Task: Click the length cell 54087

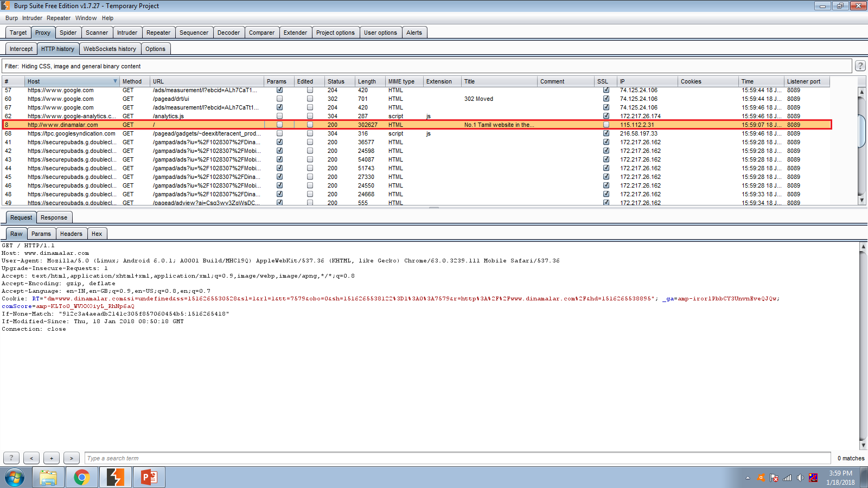Action: [366, 159]
